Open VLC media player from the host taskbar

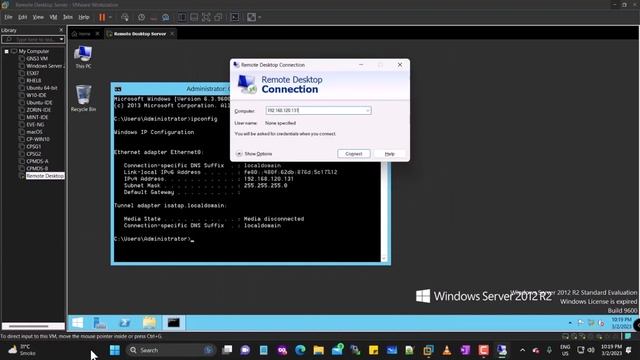(447, 350)
